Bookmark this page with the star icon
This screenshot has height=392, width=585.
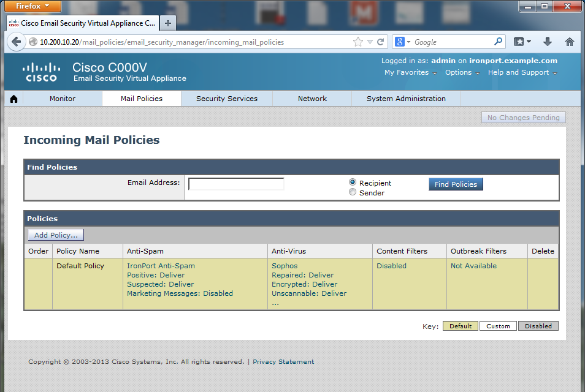[x=357, y=42]
